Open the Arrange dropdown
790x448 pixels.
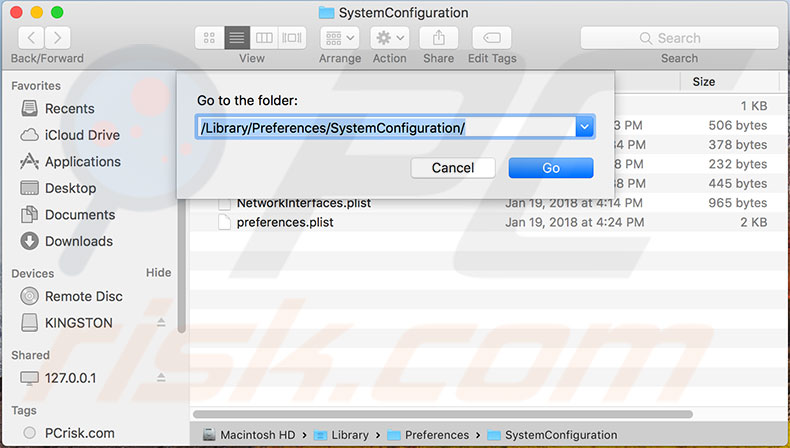click(340, 38)
